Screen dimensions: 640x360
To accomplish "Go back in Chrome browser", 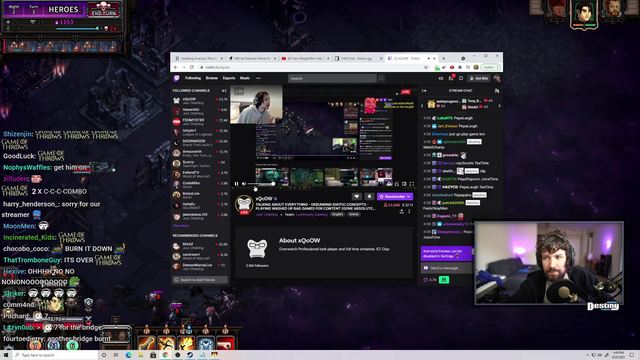I will [x=176, y=67].
